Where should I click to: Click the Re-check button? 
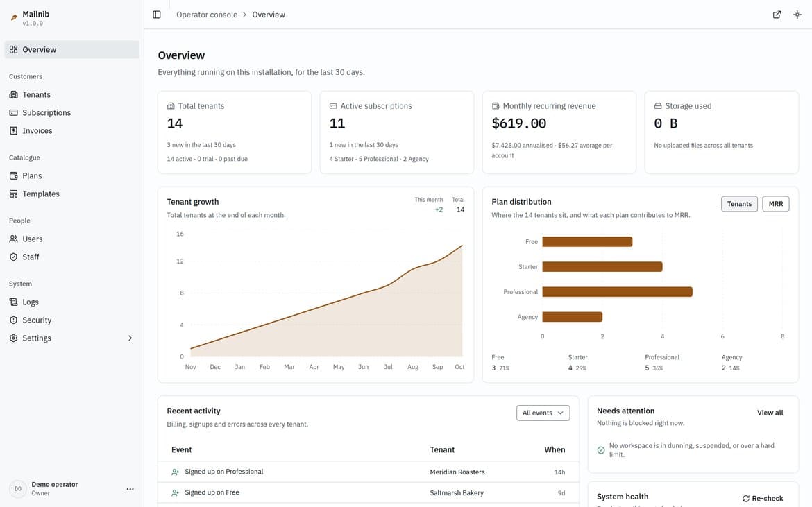762,499
